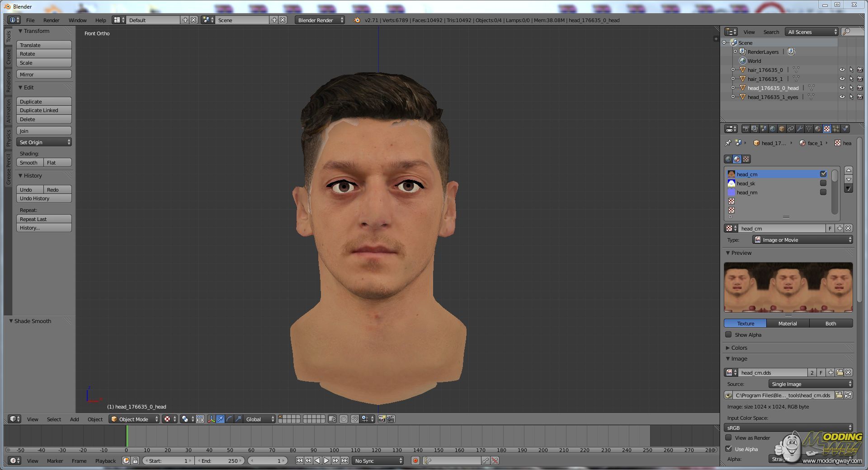
Task: Click the Undo History button
Action: click(44, 198)
